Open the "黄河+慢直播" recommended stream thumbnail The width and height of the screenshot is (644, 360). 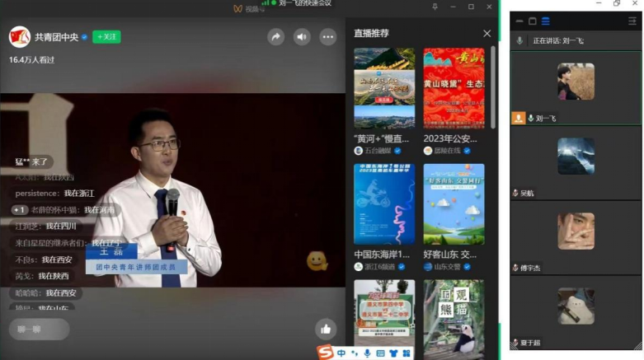pyautogui.click(x=384, y=88)
